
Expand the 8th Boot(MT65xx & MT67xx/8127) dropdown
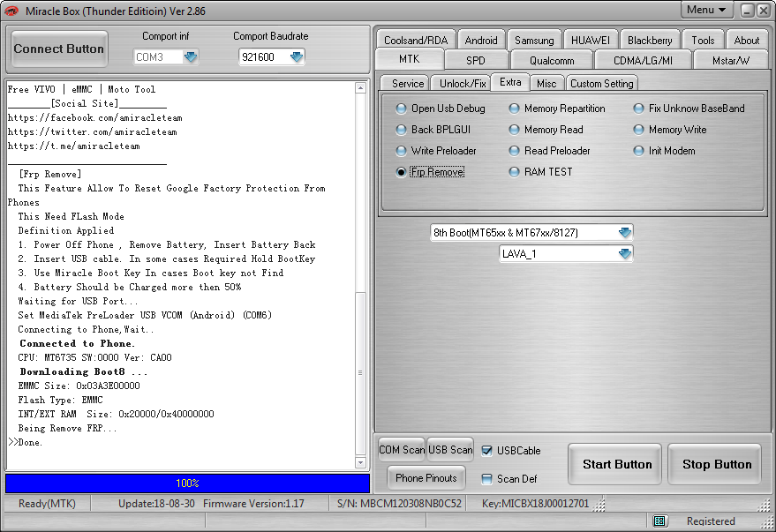(x=624, y=232)
